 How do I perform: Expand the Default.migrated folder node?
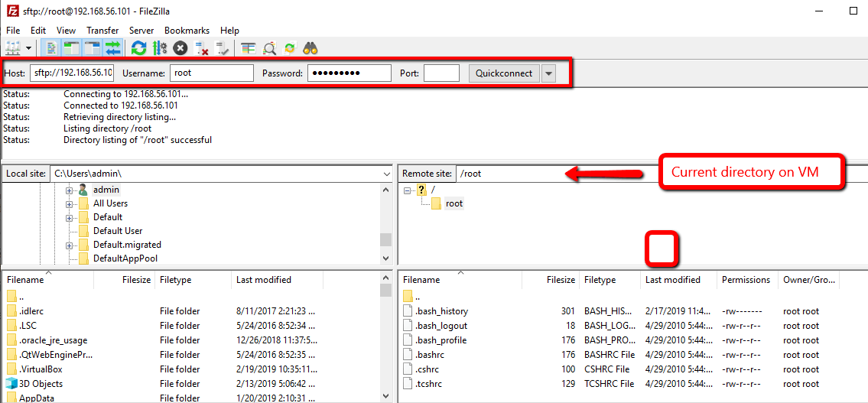tap(69, 245)
